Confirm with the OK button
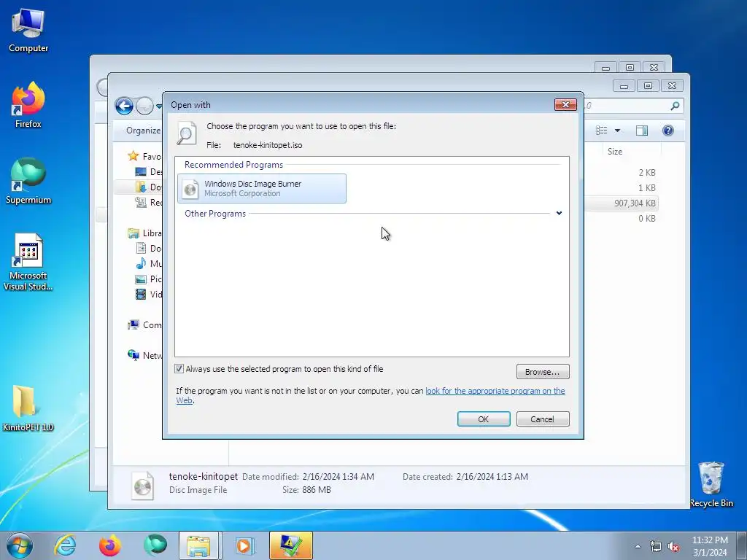The image size is (747, 560). 484,419
